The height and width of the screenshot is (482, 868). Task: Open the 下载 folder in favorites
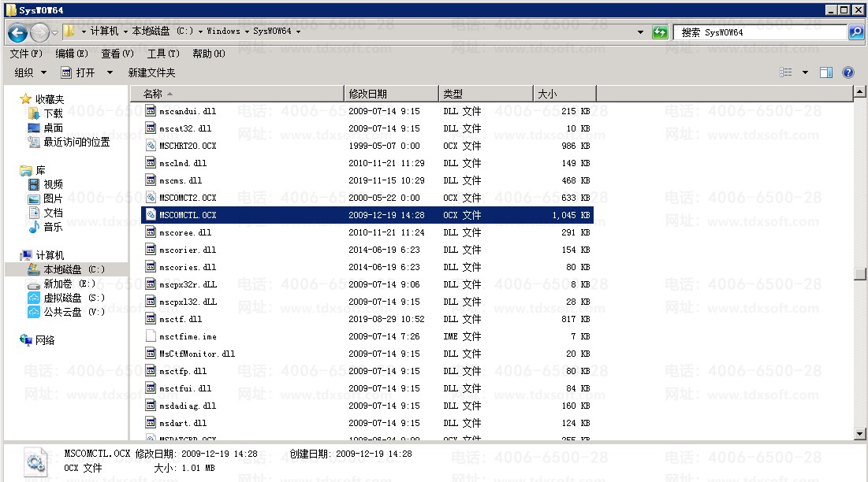pyautogui.click(x=53, y=113)
